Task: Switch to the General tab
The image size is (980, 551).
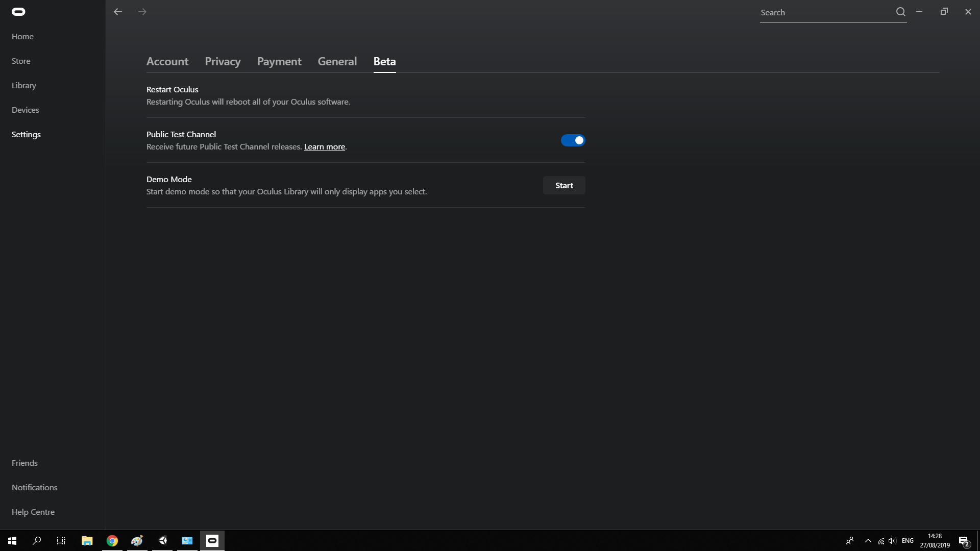Action: click(x=337, y=61)
